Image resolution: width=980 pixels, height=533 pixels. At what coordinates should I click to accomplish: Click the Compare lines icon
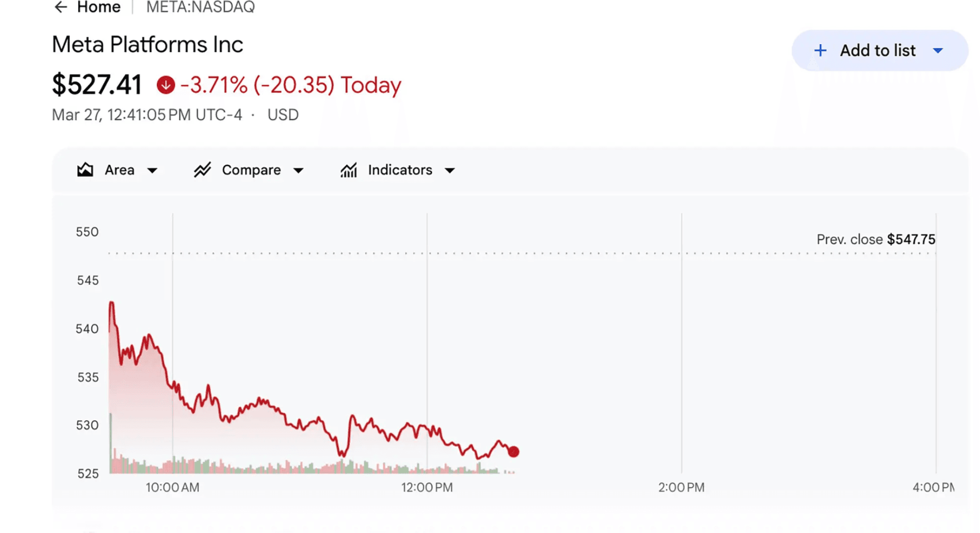pyautogui.click(x=202, y=170)
